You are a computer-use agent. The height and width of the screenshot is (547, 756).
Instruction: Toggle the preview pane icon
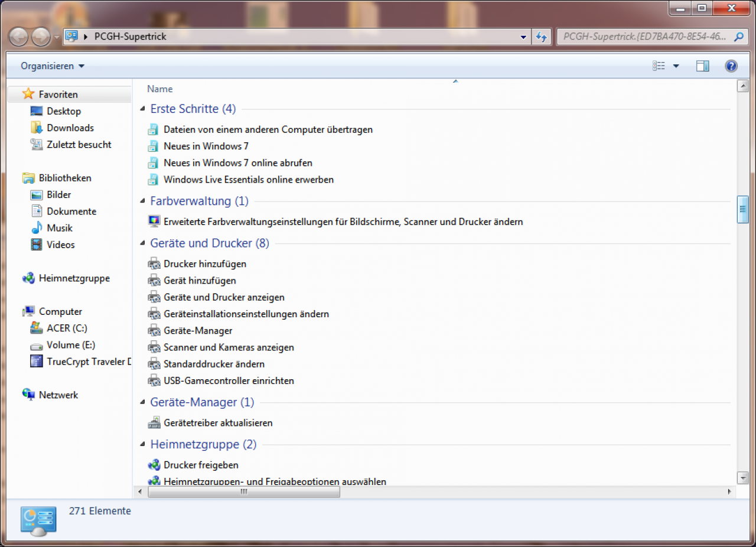[702, 66]
